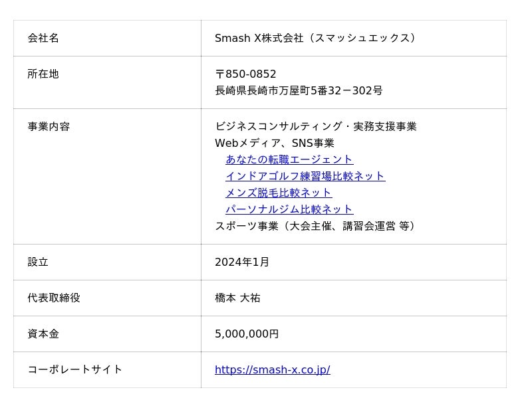Click the インドアゴルフ練習場比較ネット link
The width and height of the screenshot is (532, 408).
click(x=305, y=176)
